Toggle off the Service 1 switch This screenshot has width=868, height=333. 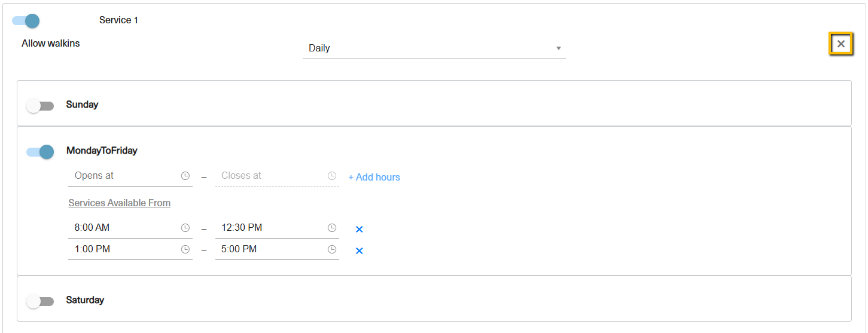point(26,21)
